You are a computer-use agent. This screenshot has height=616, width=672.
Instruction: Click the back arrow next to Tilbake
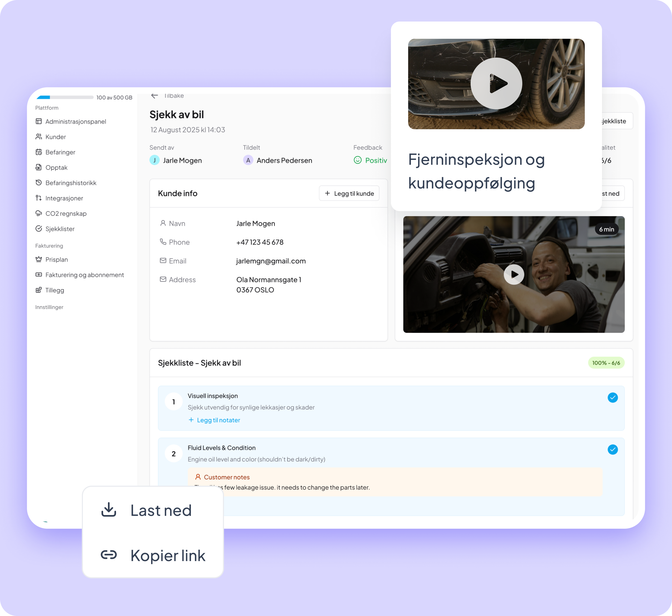(x=154, y=96)
